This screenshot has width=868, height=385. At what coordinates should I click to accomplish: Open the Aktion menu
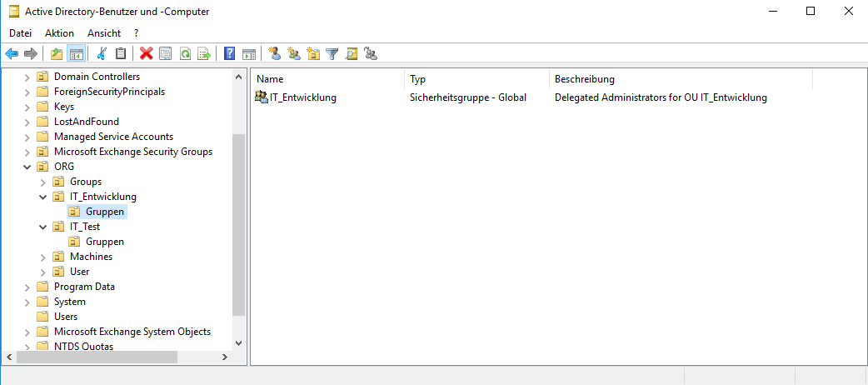[x=59, y=32]
